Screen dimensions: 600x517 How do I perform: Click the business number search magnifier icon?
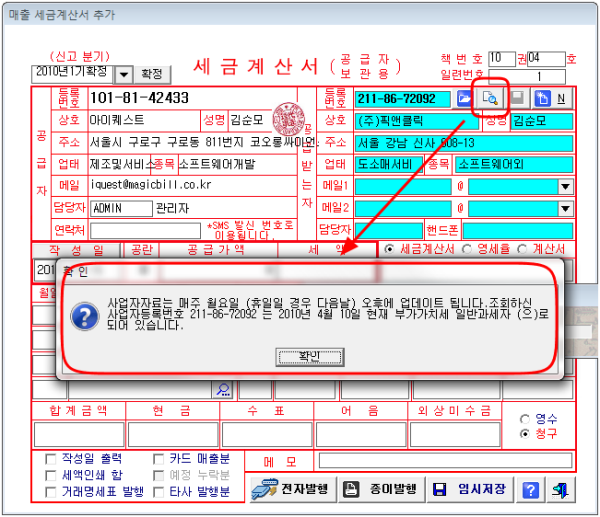[x=491, y=98]
